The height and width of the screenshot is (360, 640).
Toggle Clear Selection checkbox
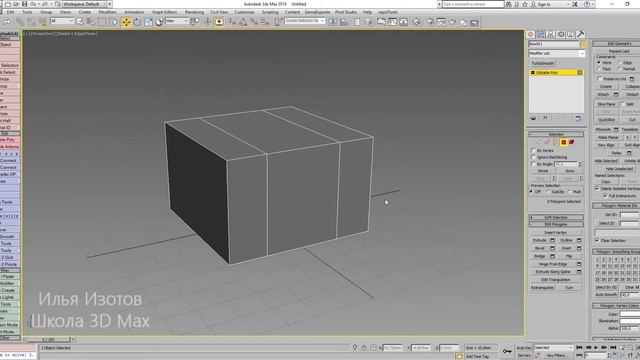point(597,240)
